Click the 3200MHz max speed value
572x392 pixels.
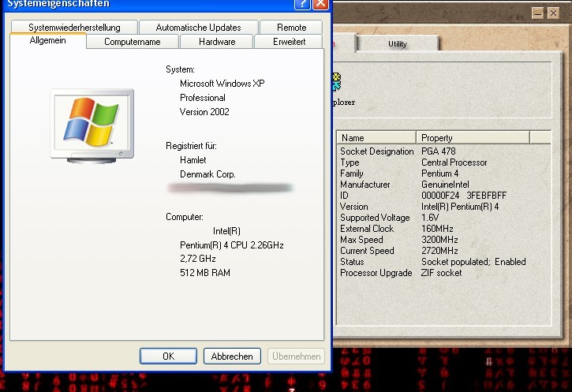pyautogui.click(x=439, y=240)
